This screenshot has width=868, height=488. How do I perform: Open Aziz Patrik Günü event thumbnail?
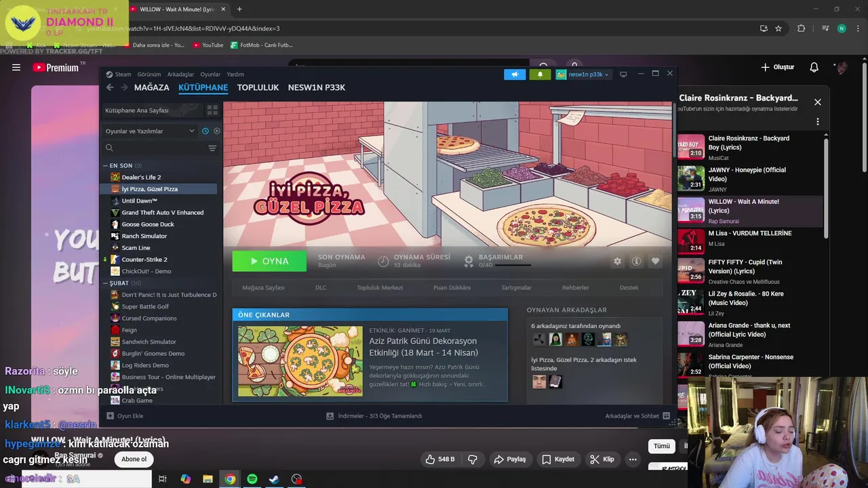pyautogui.click(x=300, y=361)
